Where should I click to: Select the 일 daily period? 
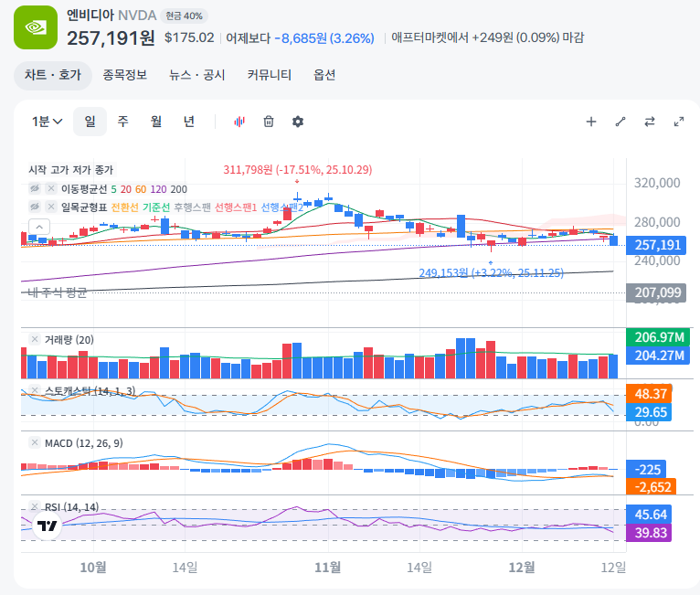(x=90, y=122)
